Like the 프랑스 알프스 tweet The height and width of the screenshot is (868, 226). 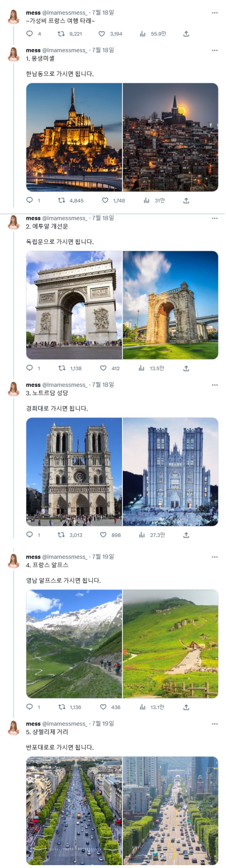[103, 707]
